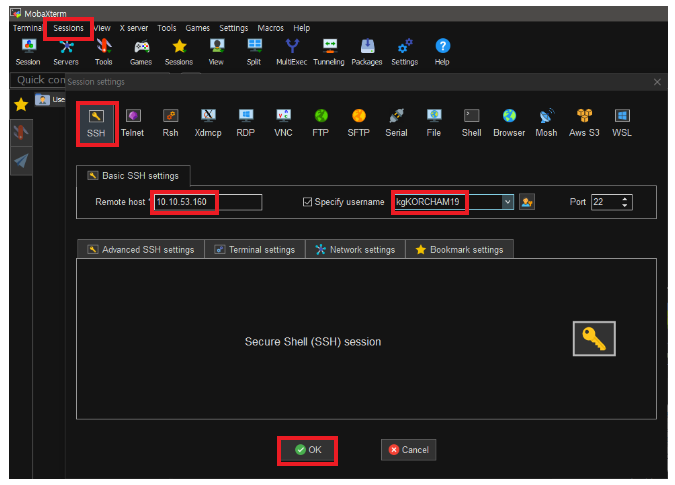Decrease the Port number with down arrow

(x=625, y=205)
